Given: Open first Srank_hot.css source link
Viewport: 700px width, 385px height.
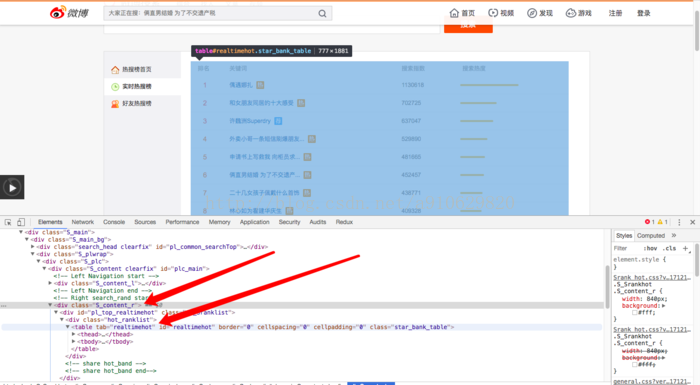Looking at the screenshot, I should coord(652,277).
